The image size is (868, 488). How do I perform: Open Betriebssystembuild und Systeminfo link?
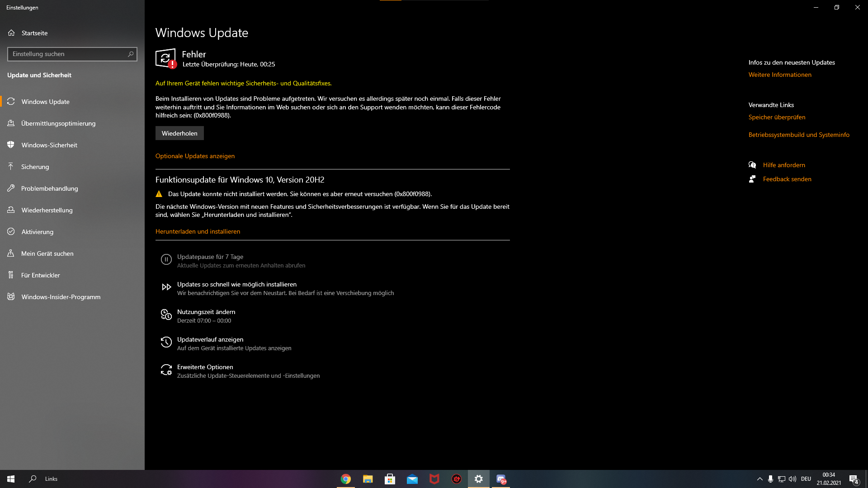[799, 135]
